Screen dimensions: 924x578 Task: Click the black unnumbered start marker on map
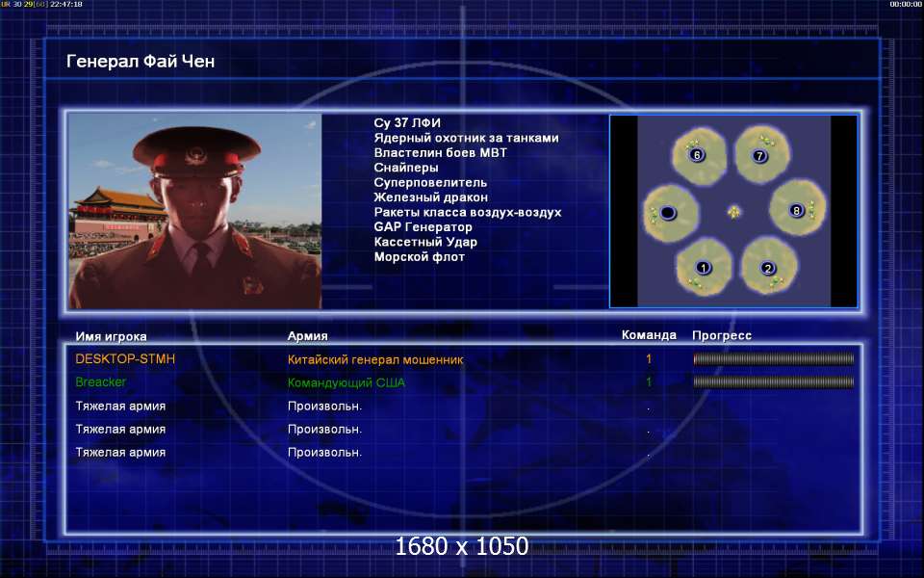(x=668, y=212)
